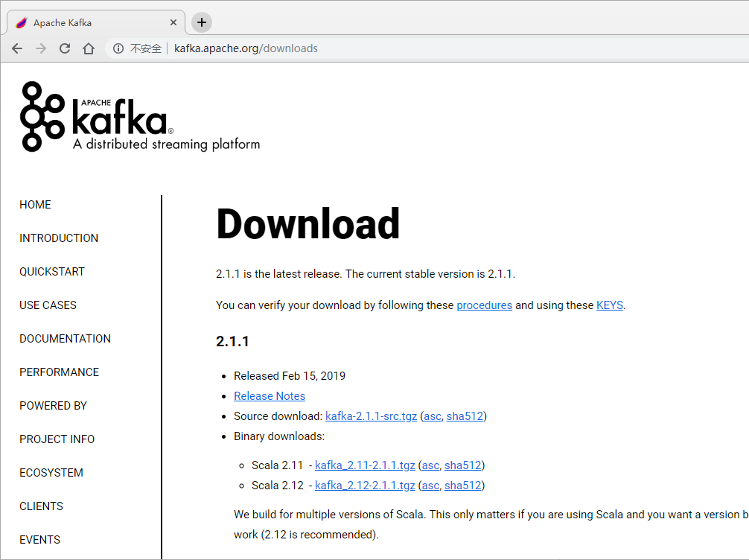Screen dimensions: 749x560
Task: Open site info icon beside the address
Action: point(118,48)
